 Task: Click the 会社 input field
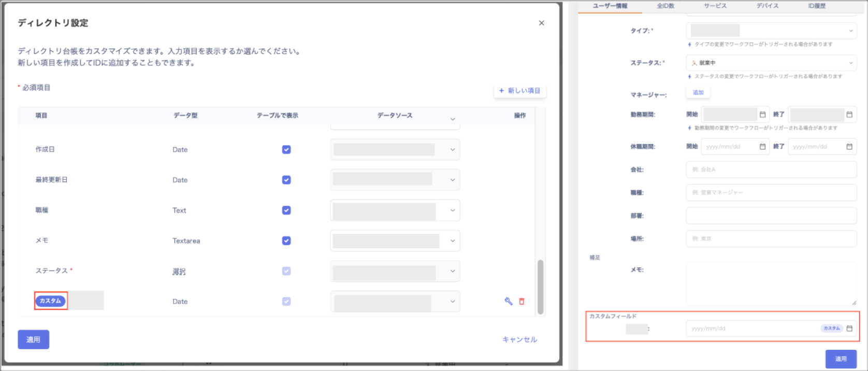click(771, 169)
